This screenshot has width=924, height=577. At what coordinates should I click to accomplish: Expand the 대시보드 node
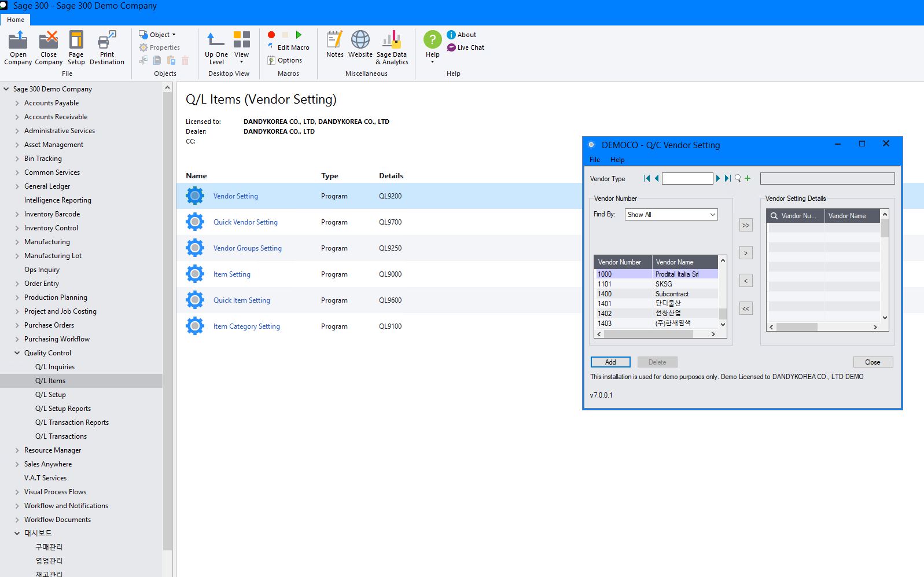pyautogui.click(x=17, y=533)
